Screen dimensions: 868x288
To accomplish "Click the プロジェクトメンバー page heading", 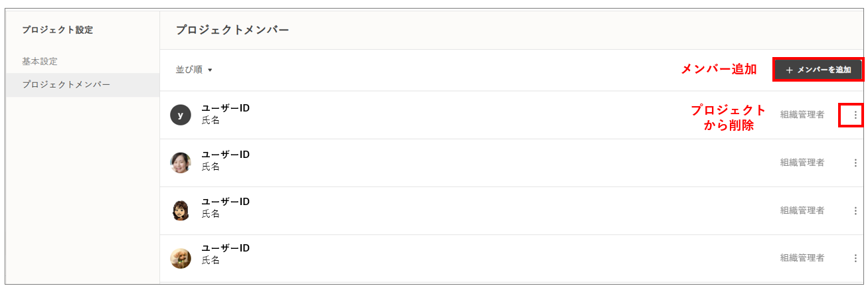I will click(x=232, y=30).
